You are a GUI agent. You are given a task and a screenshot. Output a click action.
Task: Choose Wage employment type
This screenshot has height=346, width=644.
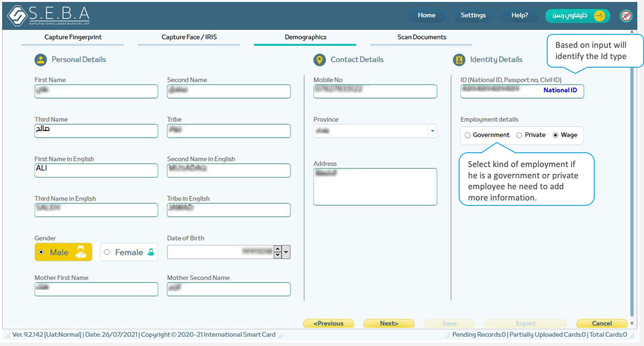click(565, 135)
